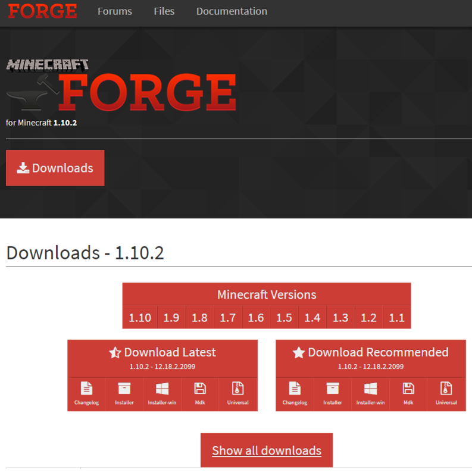The width and height of the screenshot is (472, 476).
Task: Select Minecraft version 1.4
Action: (312, 318)
